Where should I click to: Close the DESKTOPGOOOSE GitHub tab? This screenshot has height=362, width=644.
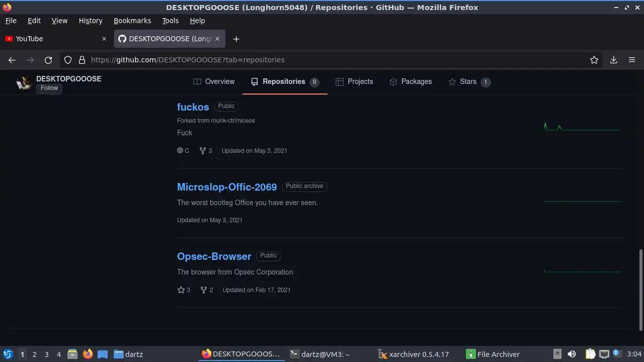click(x=217, y=39)
